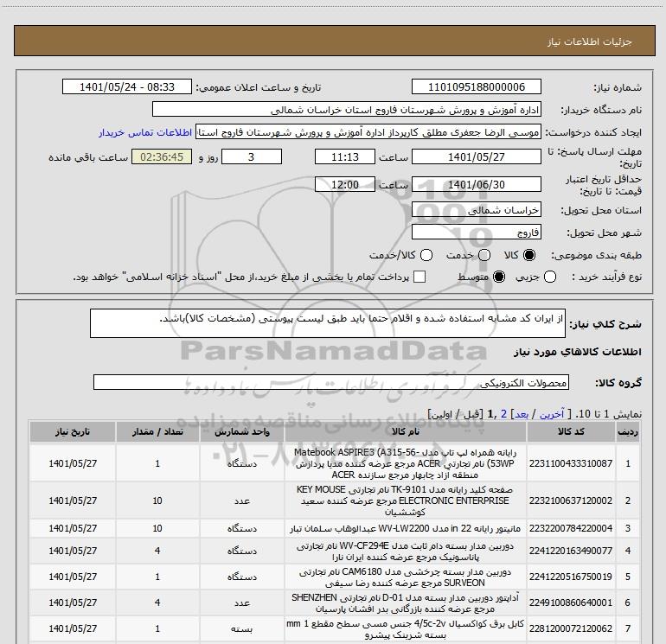Click D-01 camera adapter item name
Image resolution: width=666 pixels, height=644 pixels.
point(406,603)
